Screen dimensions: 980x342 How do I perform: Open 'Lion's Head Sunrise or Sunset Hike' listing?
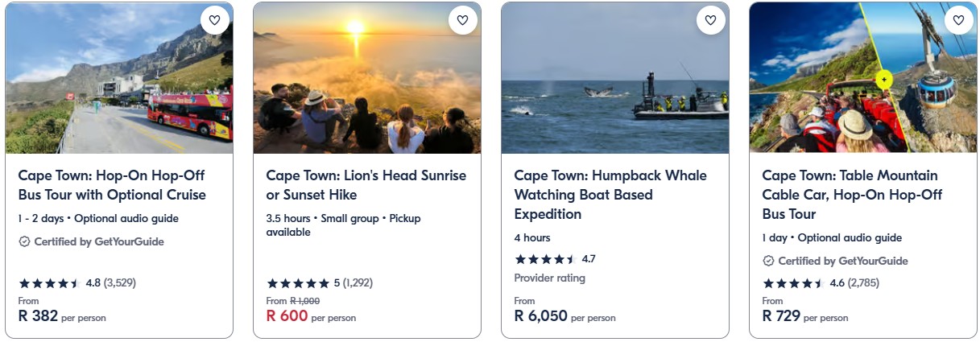(366, 185)
